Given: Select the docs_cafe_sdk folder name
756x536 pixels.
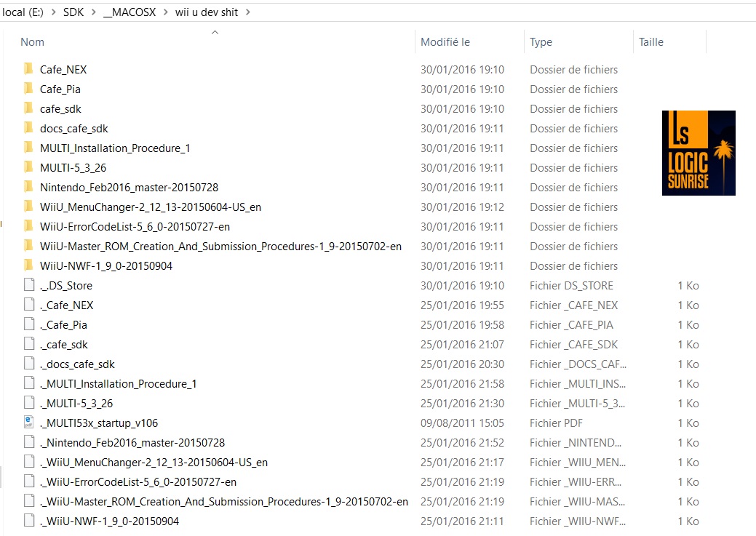Looking at the screenshot, I should (x=73, y=128).
